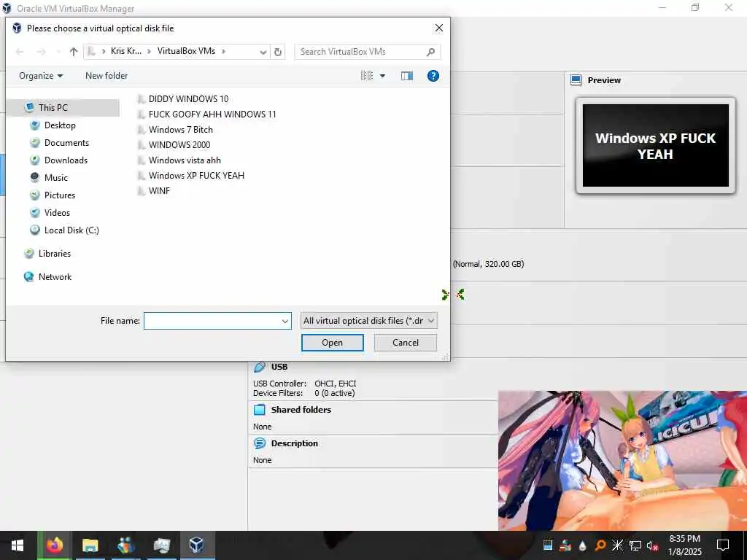The height and width of the screenshot is (560, 747).
Task: Select Local Disk (C:) in the navigation pane
Action: tap(71, 230)
